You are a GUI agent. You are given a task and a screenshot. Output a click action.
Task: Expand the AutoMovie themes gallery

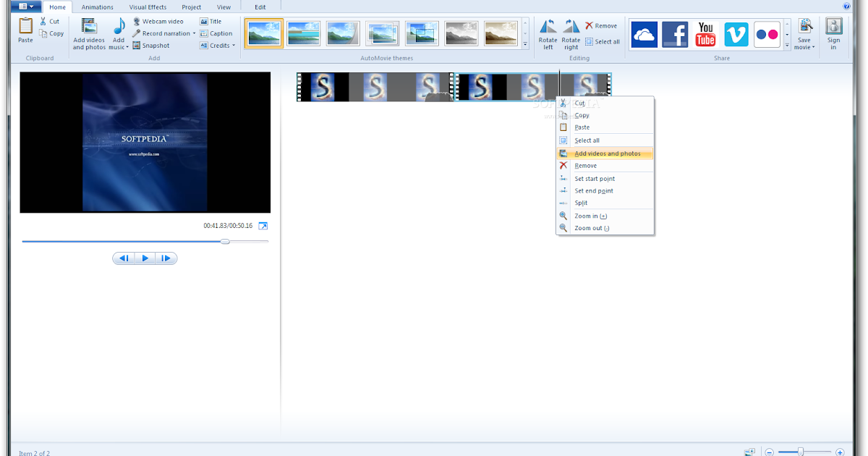tap(526, 46)
